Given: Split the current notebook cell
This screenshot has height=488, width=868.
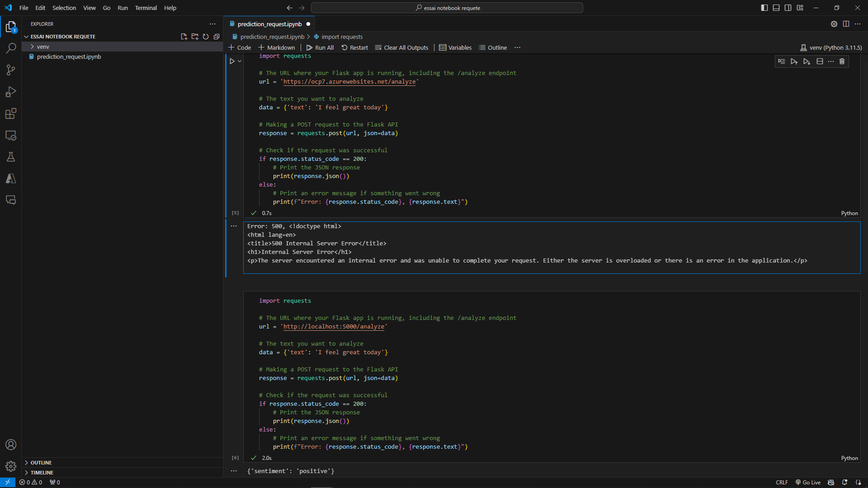Looking at the screenshot, I should point(820,61).
